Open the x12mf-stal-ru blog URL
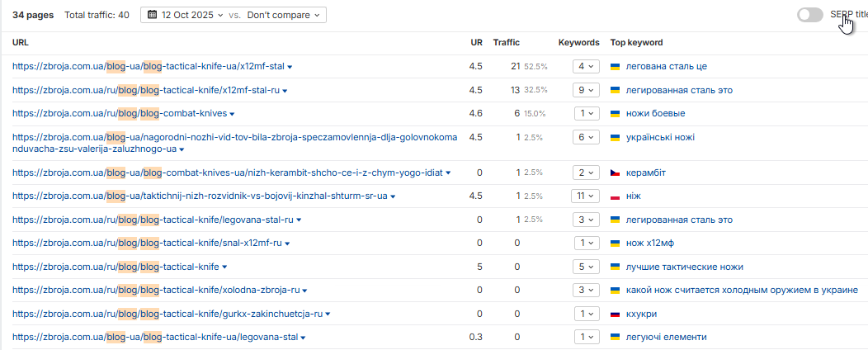Screen dimensions: 868x350 click(146, 90)
